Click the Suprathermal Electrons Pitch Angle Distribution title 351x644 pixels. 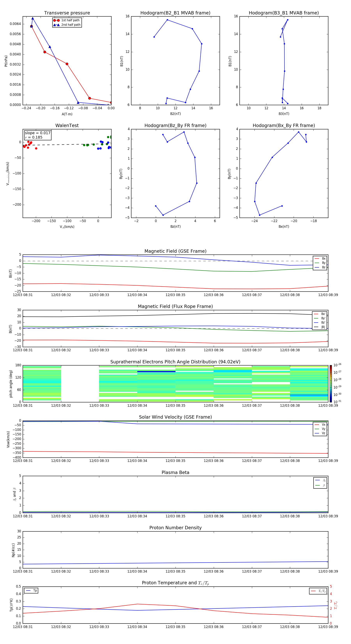175,362
